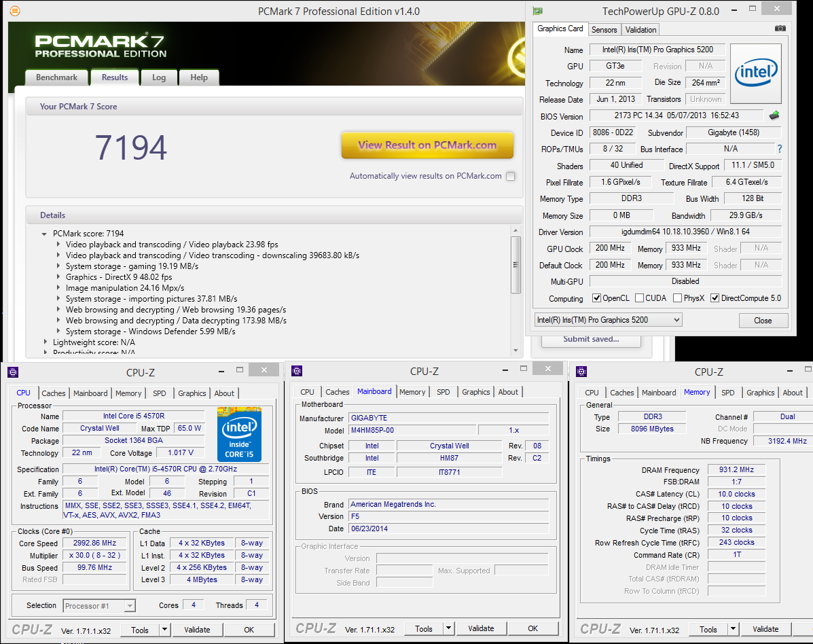Click Tools button in right CPU-Z window
Viewport: 813px width, 644px height.
tap(708, 629)
